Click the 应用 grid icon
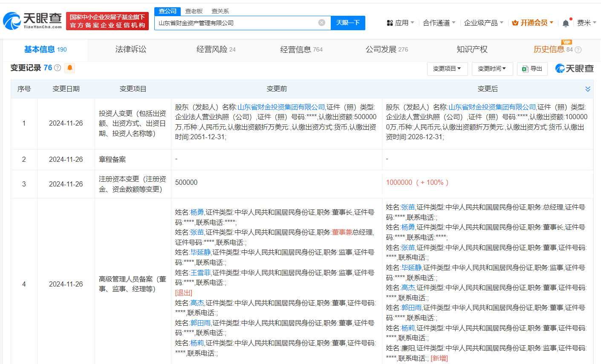This screenshot has width=601, height=364. (x=390, y=23)
